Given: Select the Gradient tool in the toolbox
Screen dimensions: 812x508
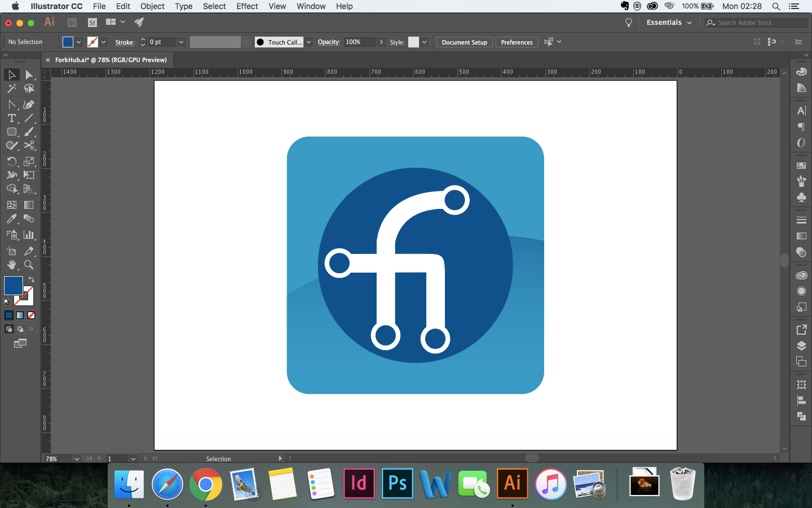Looking at the screenshot, I should point(29,205).
